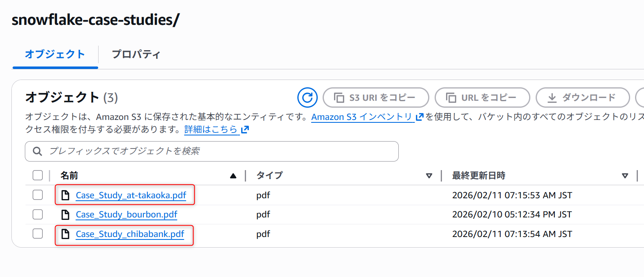Click file icon beside Case_Study_chibabank.pdf

pos(65,234)
